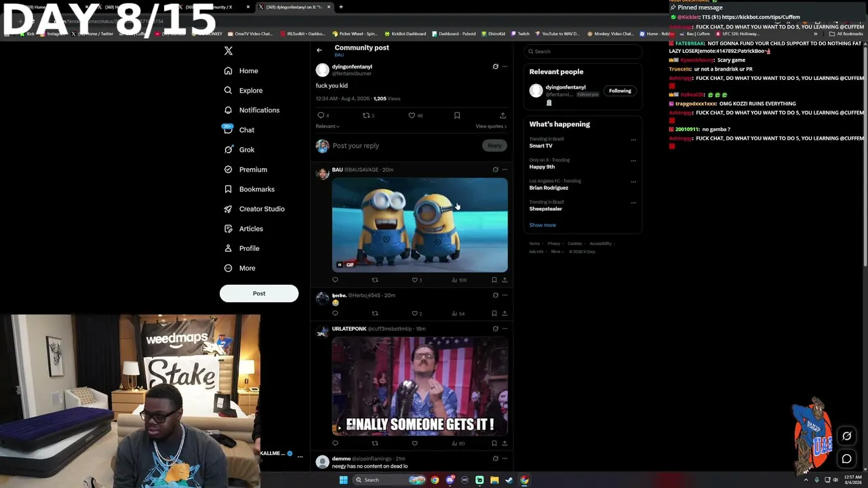Bookmark herbo.'s emoji reply
The height and width of the screenshot is (488, 868).
(x=494, y=313)
